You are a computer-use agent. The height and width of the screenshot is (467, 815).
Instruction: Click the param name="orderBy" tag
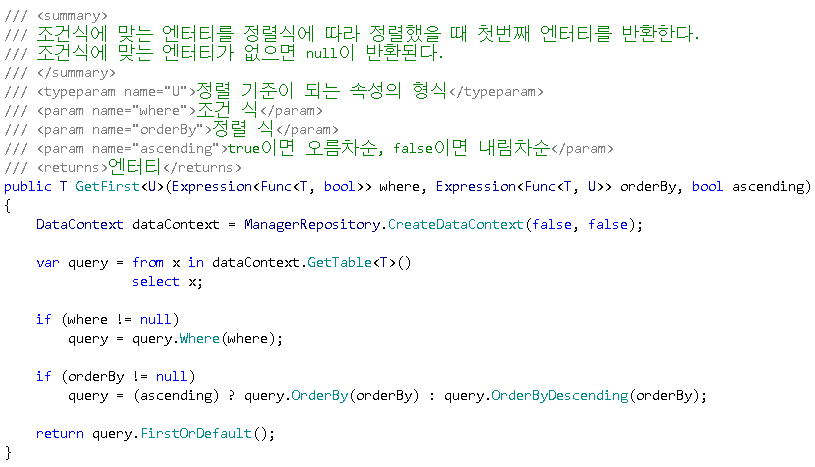[x=124, y=129]
